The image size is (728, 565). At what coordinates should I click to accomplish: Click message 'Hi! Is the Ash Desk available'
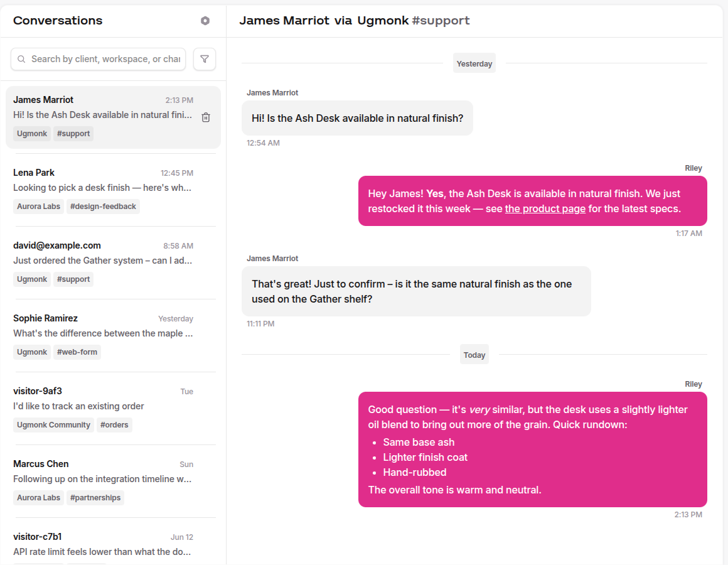coord(357,119)
